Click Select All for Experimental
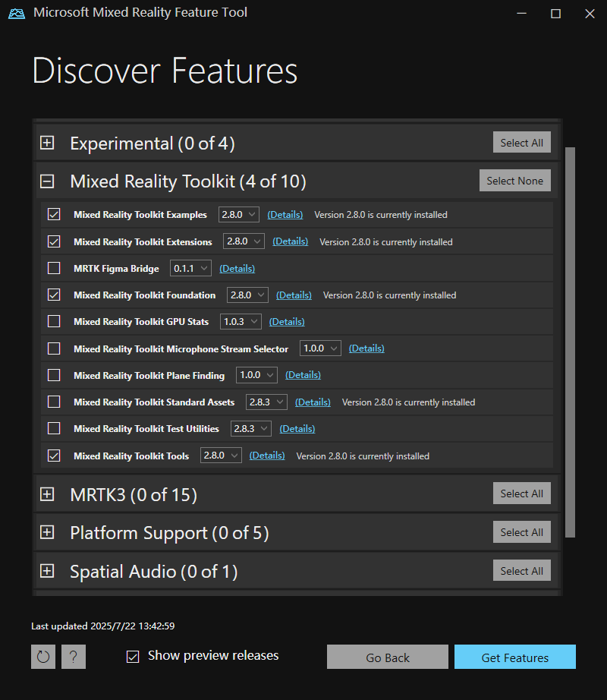Image resolution: width=607 pixels, height=700 pixels. tap(522, 143)
